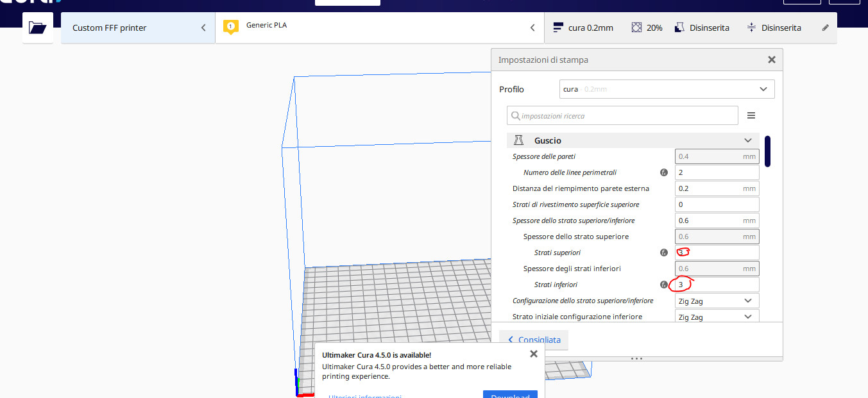Click the 'Strati inferiori' label

coord(556,285)
